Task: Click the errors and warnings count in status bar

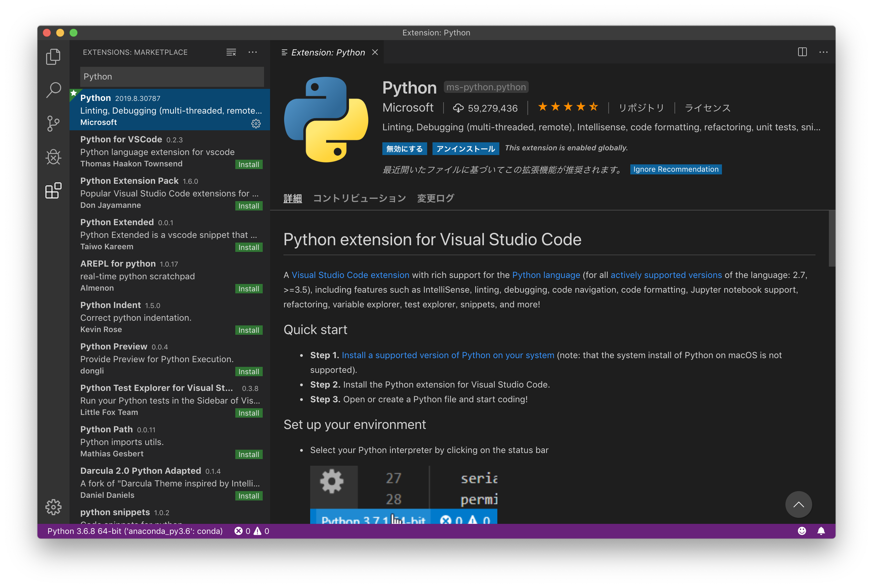Action: click(x=252, y=531)
